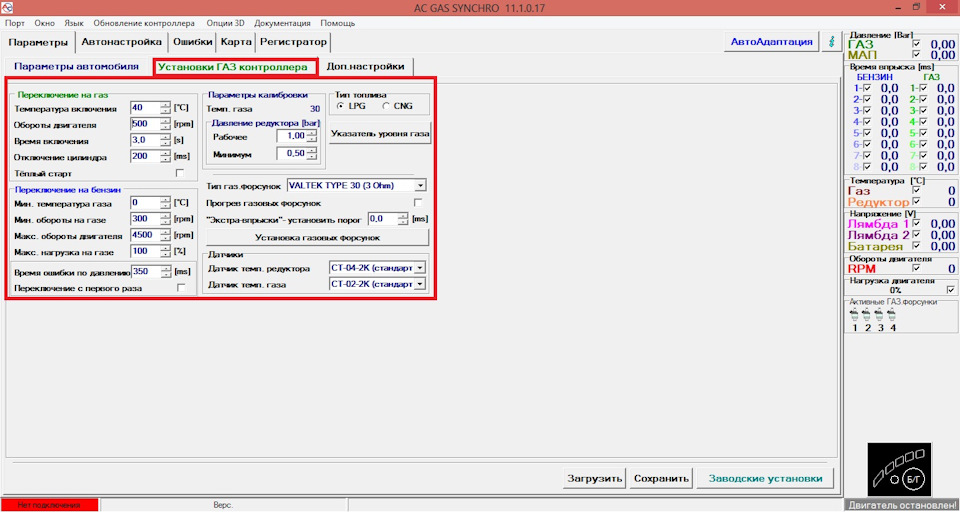
Task: Click the Сохранить button
Action: coord(661,478)
